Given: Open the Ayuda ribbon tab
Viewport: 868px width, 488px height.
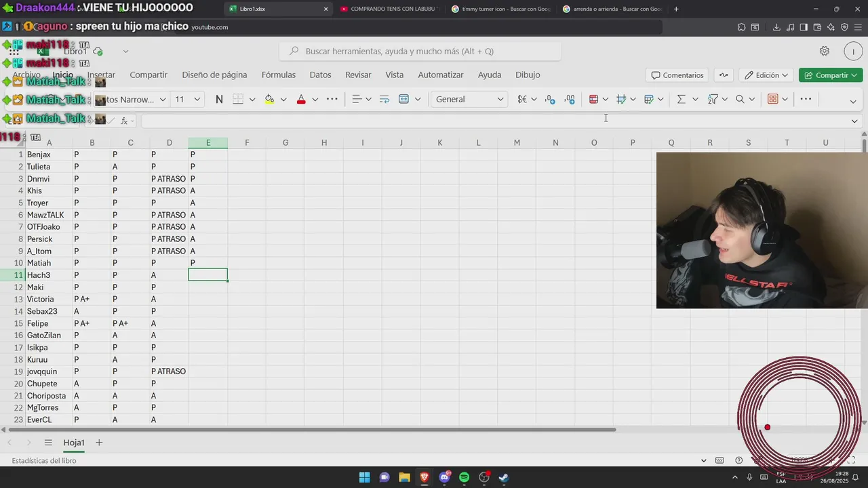Looking at the screenshot, I should point(490,75).
